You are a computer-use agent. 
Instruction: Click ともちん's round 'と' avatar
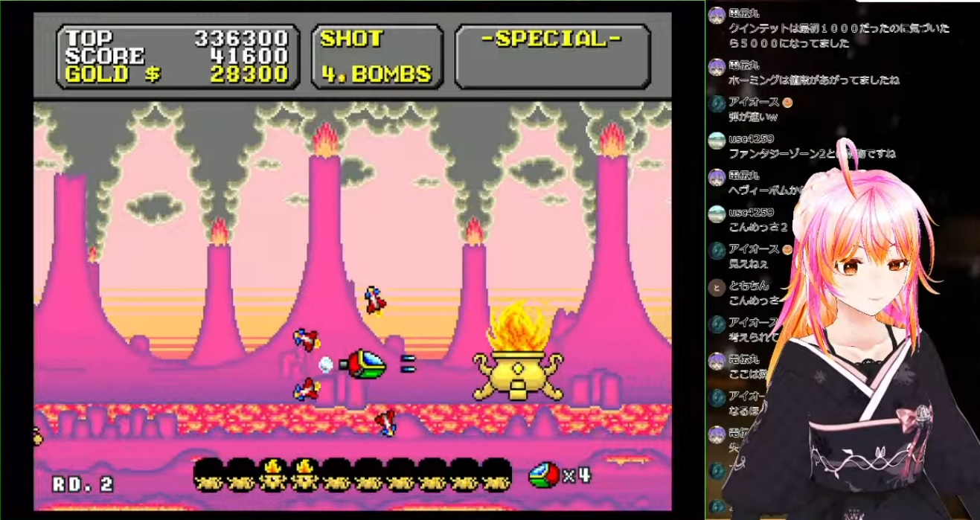[717, 288]
